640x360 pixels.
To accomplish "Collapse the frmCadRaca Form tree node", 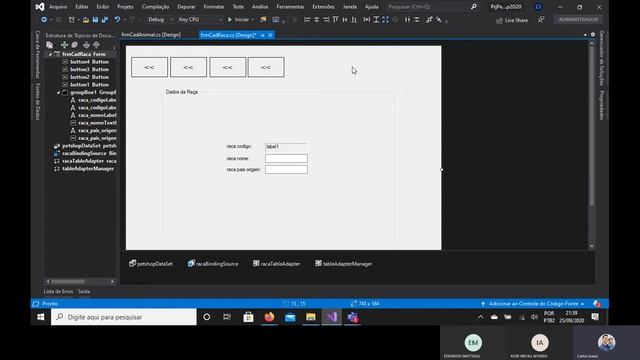I will [51, 54].
